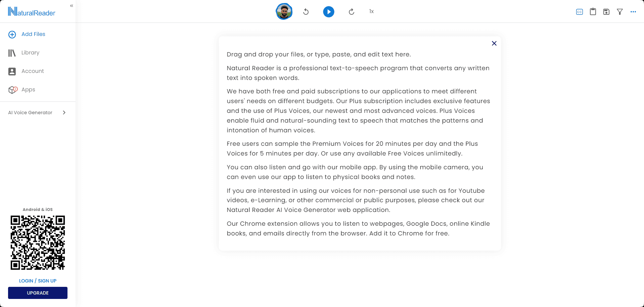Screen dimensions: 644x307
Task: Toggle the closed captions CC icon
Action: tap(580, 12)
